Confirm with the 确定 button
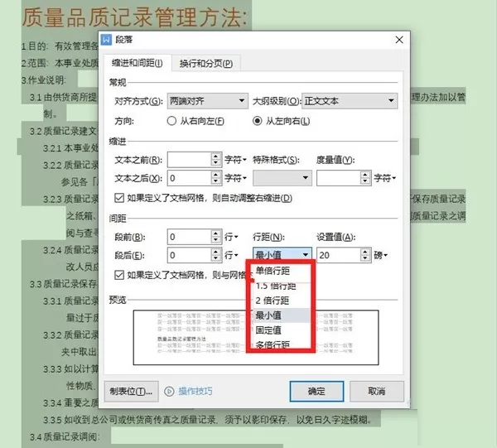The width and height of the screenshot is (497, 448). pos(316,392)
